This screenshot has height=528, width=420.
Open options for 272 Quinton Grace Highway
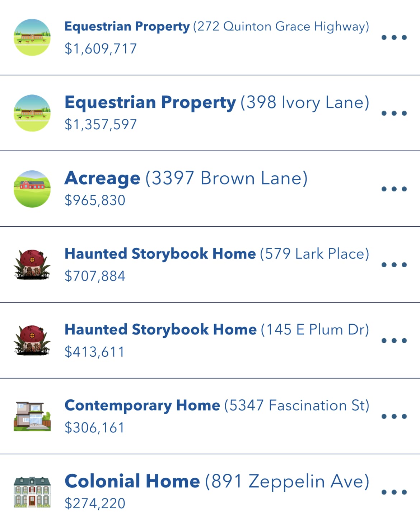click(394, 37)
